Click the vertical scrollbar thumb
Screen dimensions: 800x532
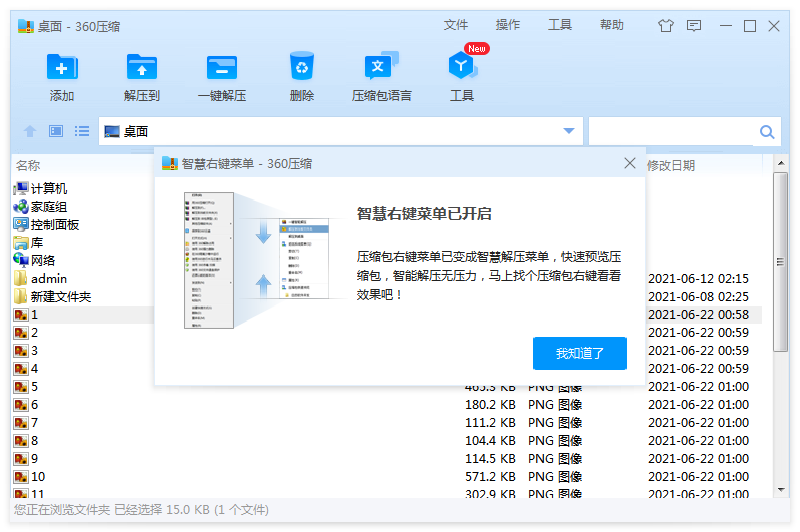click(x=781, y=262)
